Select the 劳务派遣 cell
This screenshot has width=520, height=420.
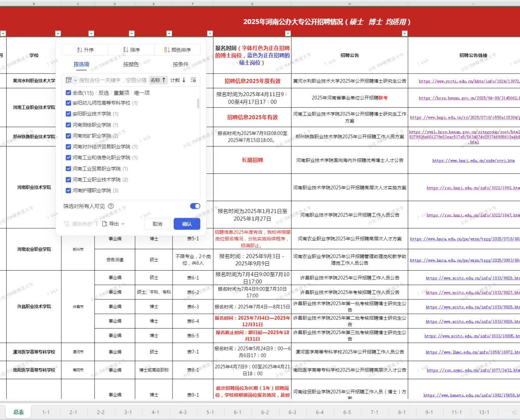[x=115, y=260]
